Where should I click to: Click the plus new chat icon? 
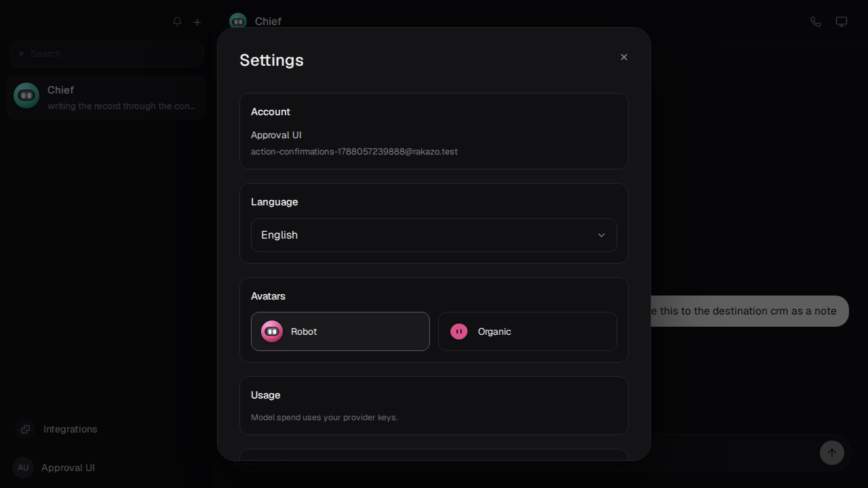click(x=197, y=22)
